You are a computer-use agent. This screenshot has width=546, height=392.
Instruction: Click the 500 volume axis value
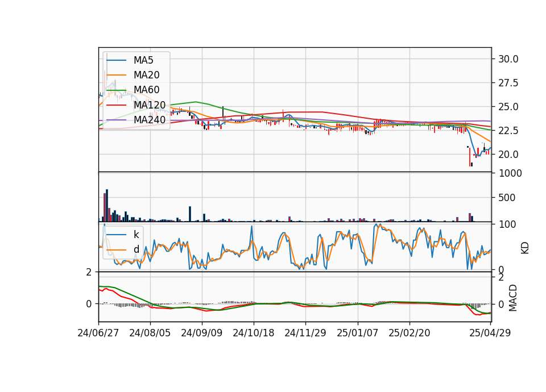[x=507, y=198]
